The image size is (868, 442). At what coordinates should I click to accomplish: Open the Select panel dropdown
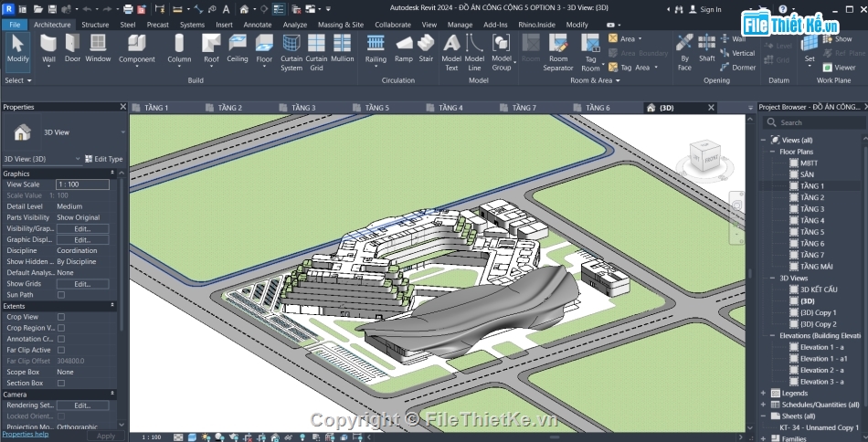point(18,80)
